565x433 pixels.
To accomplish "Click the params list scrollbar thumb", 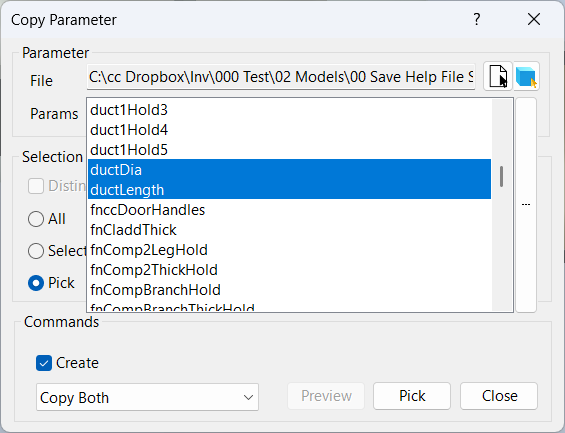I will click(x=501, y=177).
